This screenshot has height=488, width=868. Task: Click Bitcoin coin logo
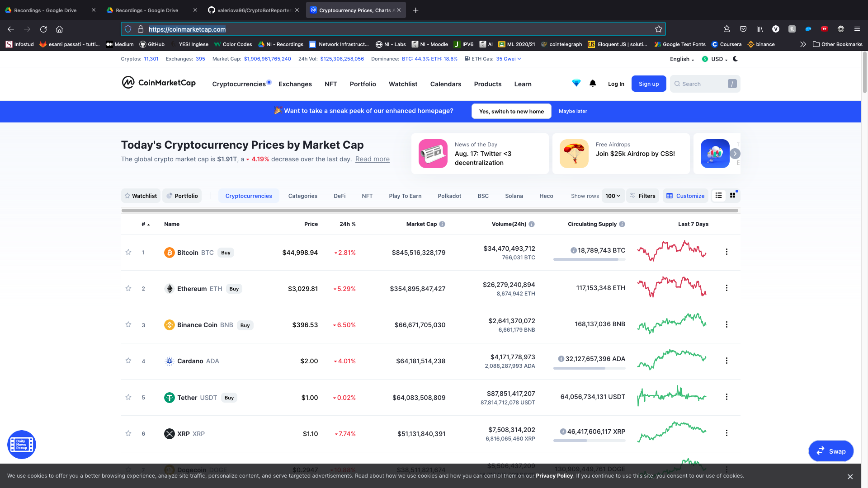(169, 253)
